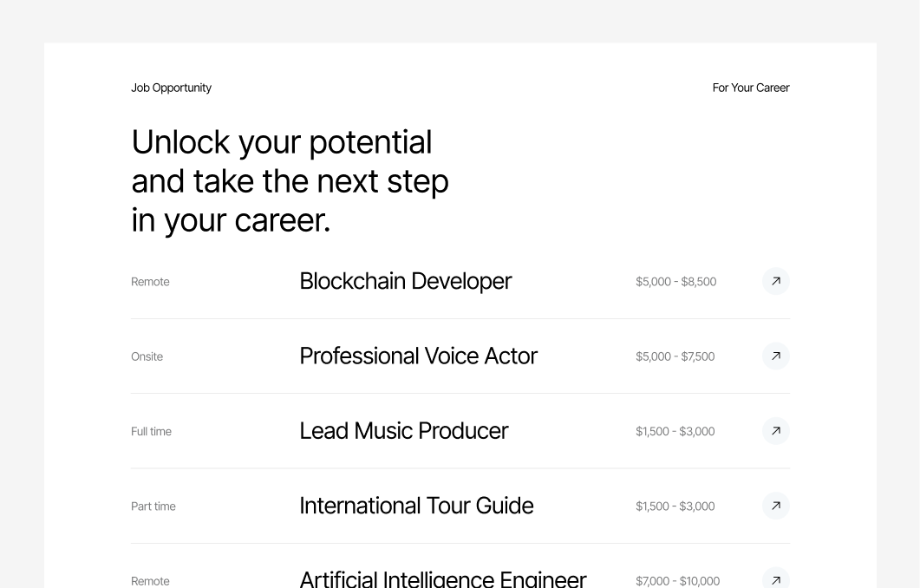Click the Onsite tag next to Voice Actor
Screen dimensions: 920x588
pos(147,356)
